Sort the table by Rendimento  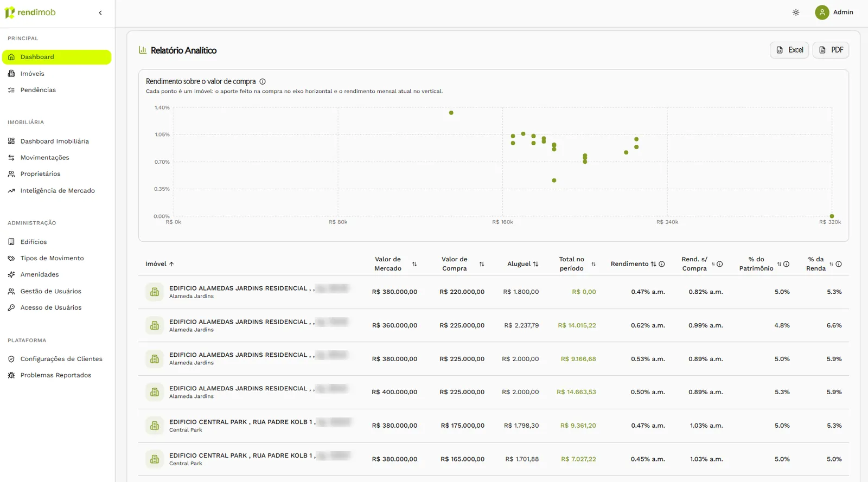pos(653,264)
